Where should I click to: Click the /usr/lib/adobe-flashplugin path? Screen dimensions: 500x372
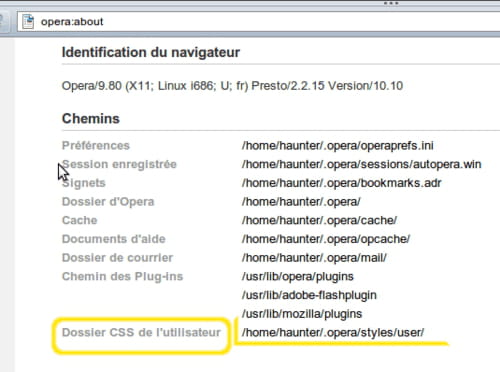pos(309,295)
